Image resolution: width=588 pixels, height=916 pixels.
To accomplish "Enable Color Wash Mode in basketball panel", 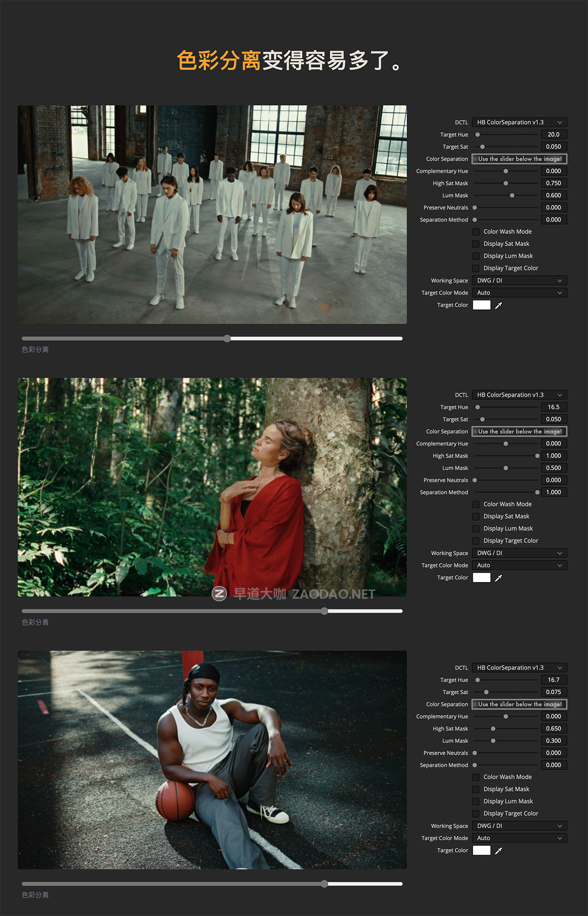I will [476, 777].
